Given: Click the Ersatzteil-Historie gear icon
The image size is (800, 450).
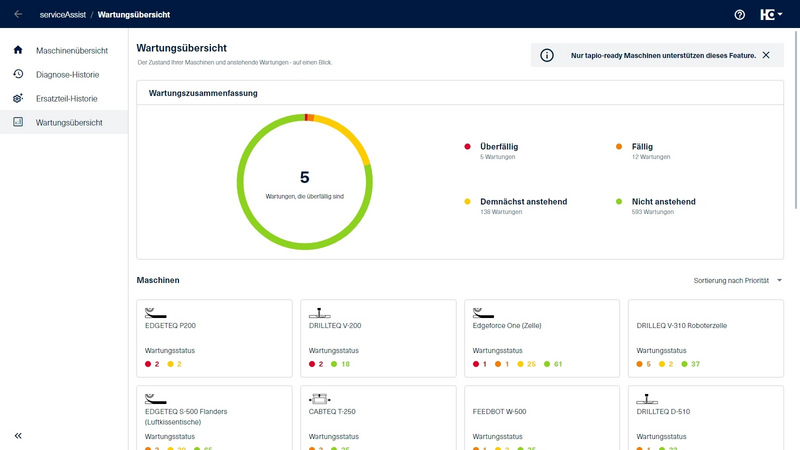Looking at the screenshot, I should coord(18,98).
